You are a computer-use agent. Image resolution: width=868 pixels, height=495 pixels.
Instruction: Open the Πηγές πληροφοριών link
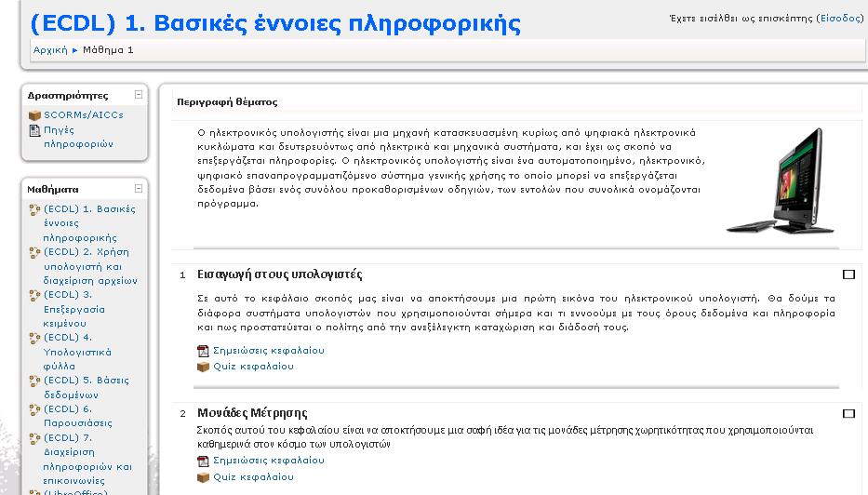(78, 137)
